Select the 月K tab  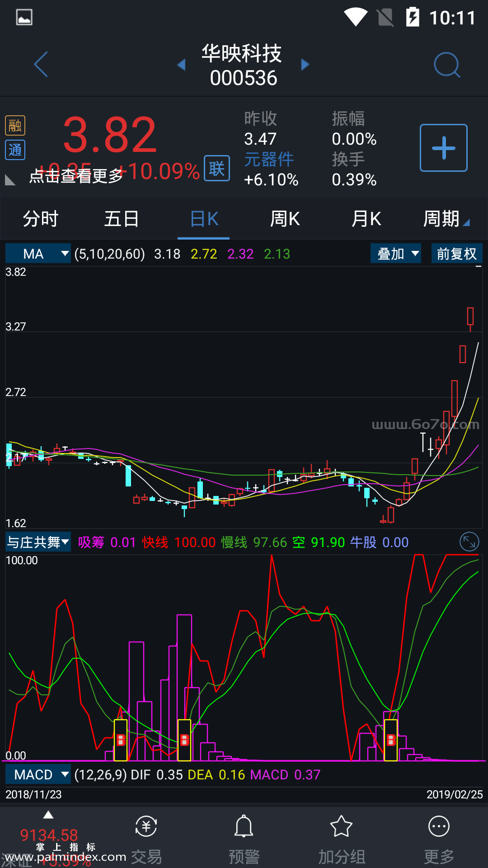[366, 219]
